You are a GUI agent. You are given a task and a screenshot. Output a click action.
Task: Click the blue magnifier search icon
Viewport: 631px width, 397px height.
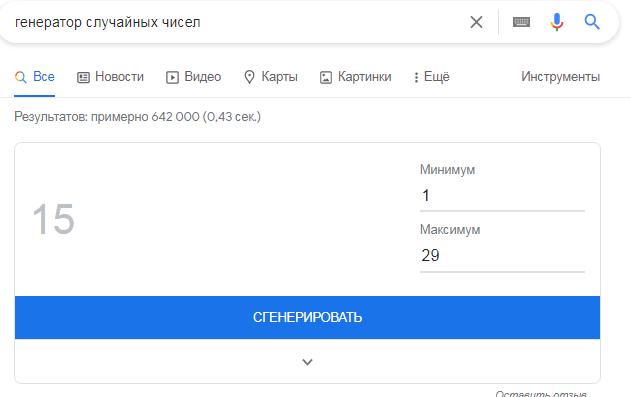pos(592,22)
